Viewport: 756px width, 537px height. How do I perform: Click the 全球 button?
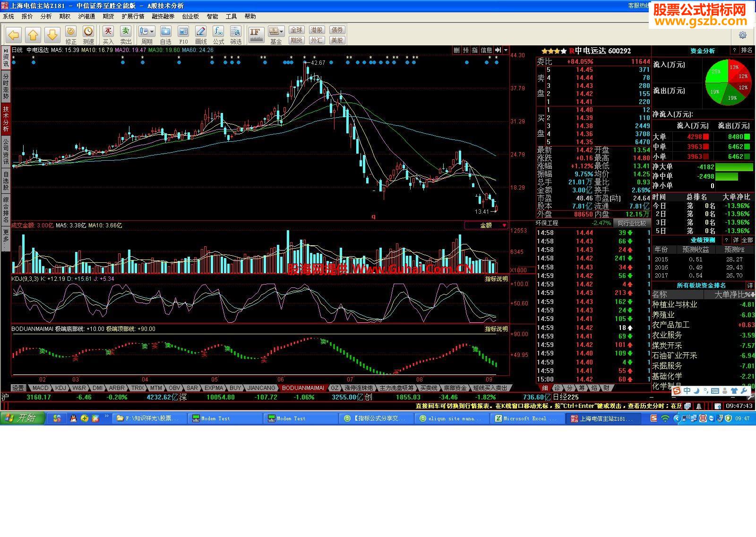(296, 30)
